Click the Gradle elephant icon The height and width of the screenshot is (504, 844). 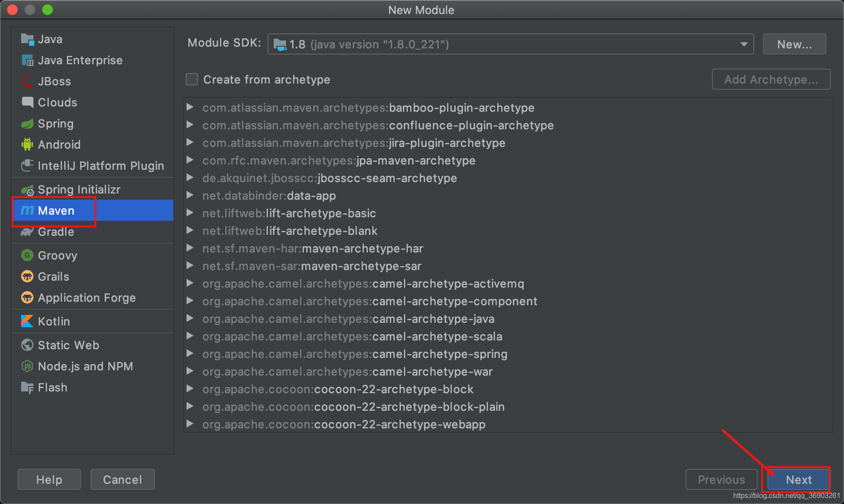tap(27, 232)
